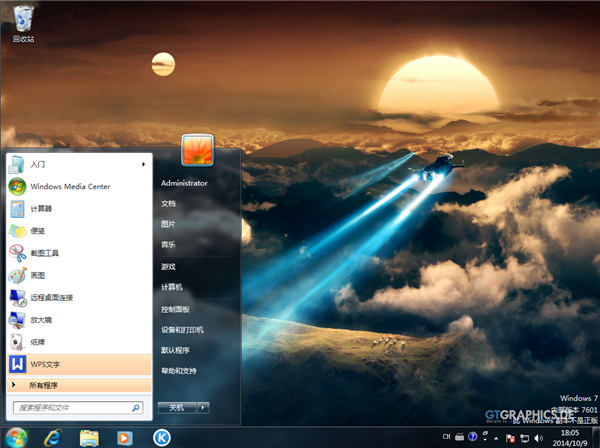Open the 放大镜 magnifier
600x448 pixels.
coord(40,320)
